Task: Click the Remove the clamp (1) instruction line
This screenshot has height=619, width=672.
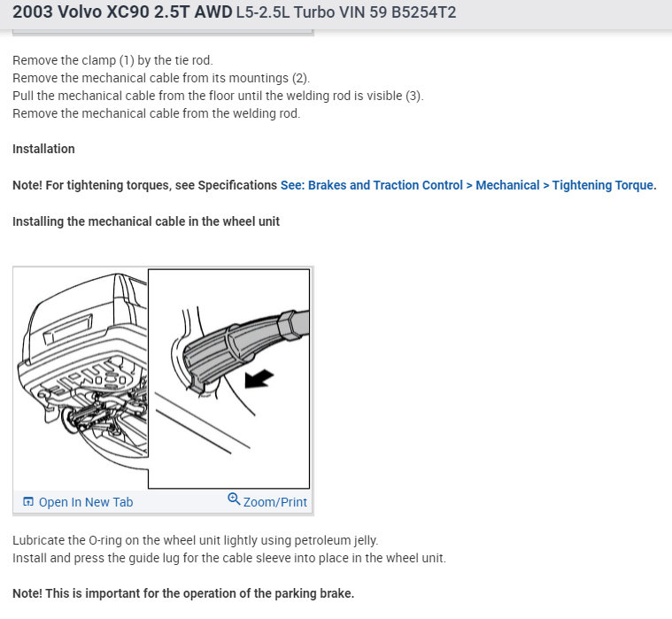Action: [112, 60]
